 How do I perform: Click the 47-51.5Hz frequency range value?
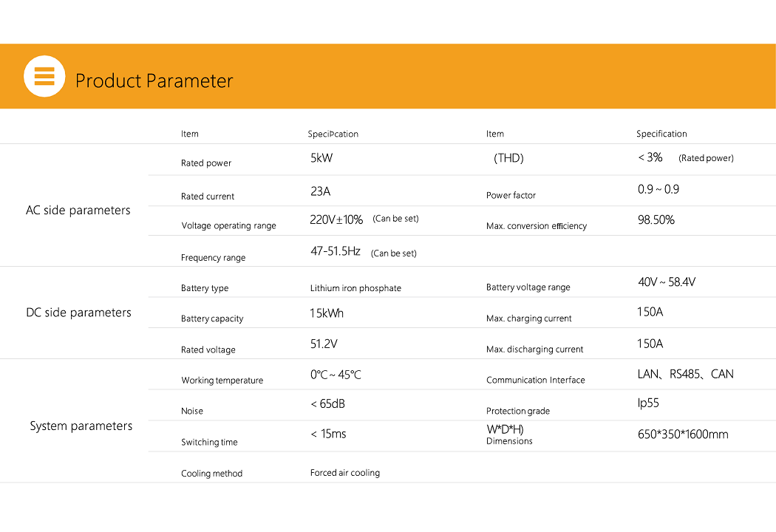(335, 252)
